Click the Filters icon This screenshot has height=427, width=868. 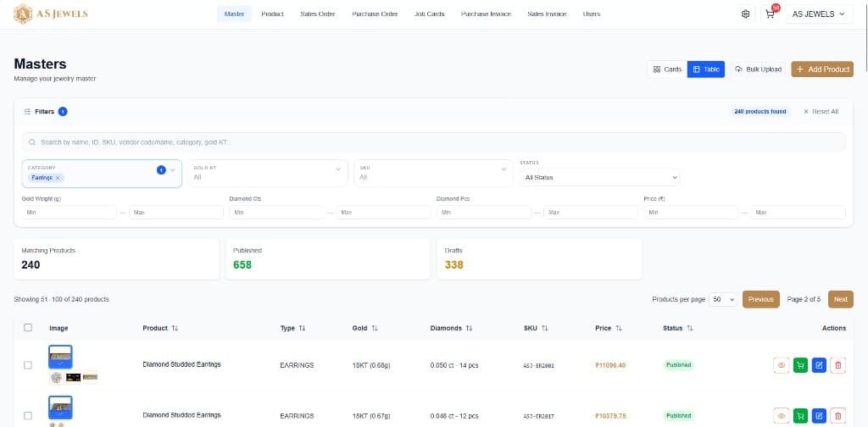(x=27, y=111)
